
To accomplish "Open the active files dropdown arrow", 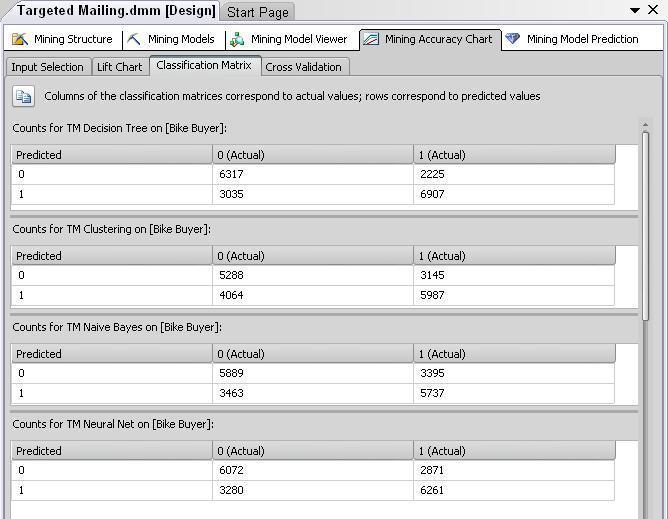I will pos(634,10).
